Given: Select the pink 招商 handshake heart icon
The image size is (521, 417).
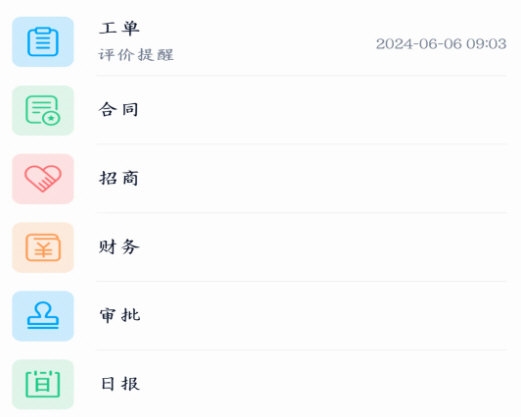Looking at the screenshot, I should tap(43, 179).
